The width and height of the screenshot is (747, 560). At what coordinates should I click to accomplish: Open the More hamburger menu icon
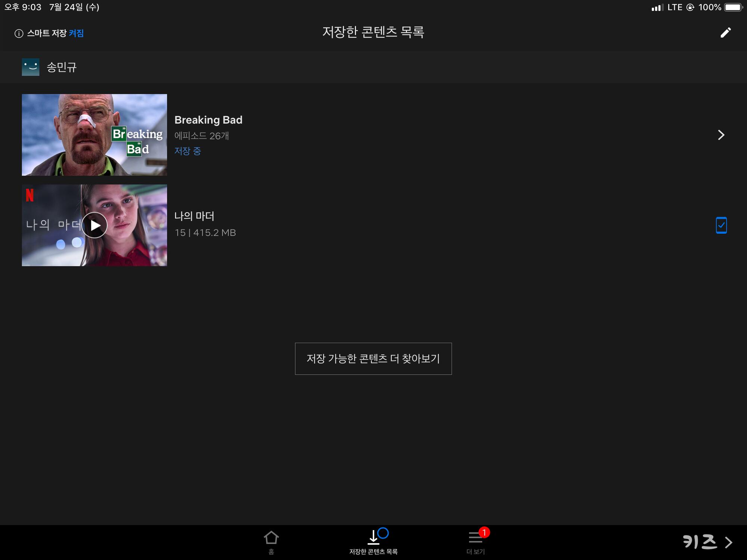[x=475, y=538]
